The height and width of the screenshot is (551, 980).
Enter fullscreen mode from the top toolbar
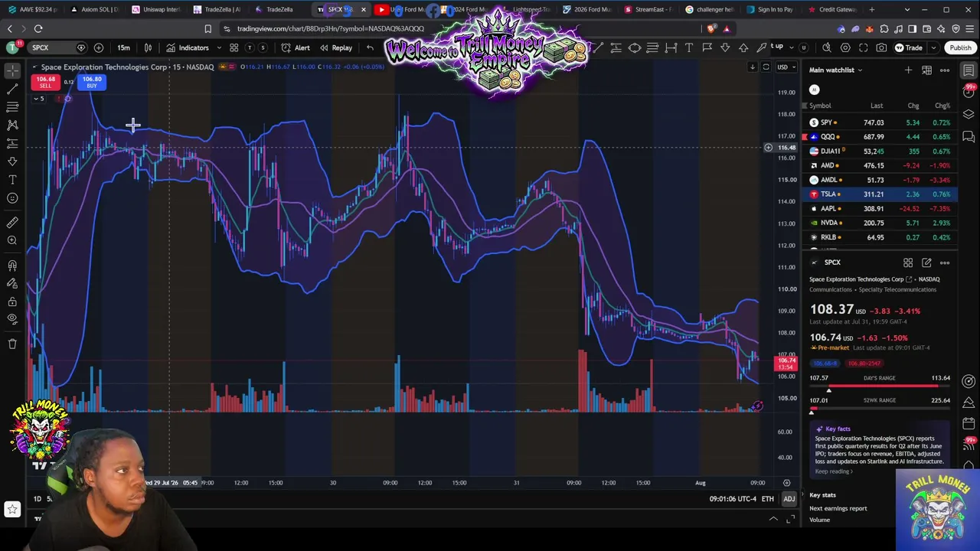point(864,47)
